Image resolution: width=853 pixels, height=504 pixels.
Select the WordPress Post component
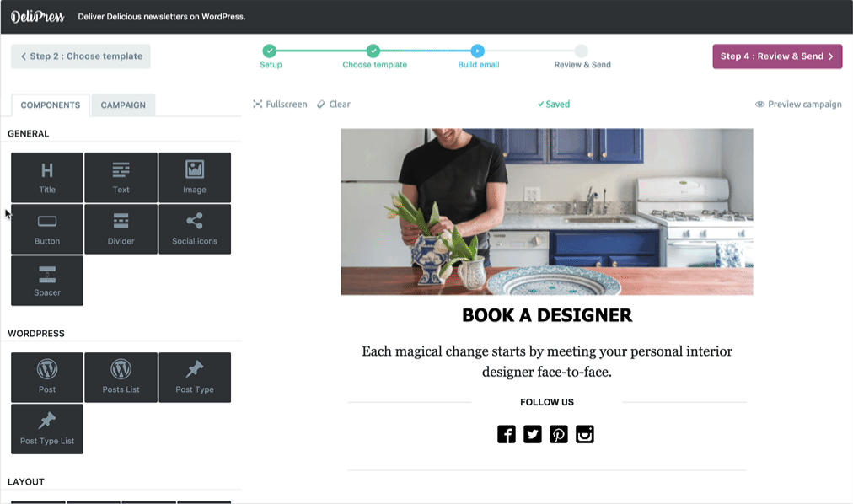[x=47, y=378]
